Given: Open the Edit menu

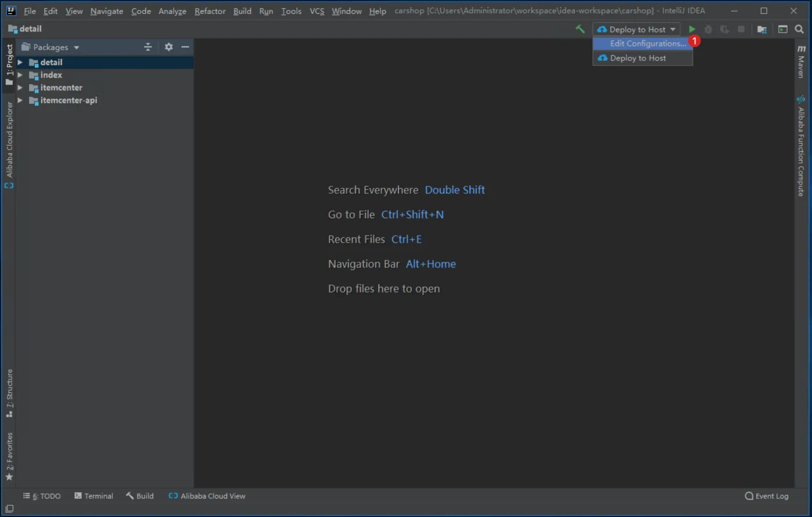Looking at the screenshot, I should [x=50, y=11].
